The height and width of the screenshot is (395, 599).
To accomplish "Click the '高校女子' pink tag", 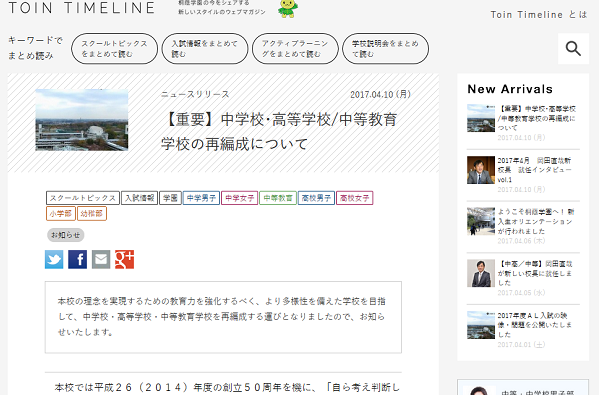I will 355,198.
